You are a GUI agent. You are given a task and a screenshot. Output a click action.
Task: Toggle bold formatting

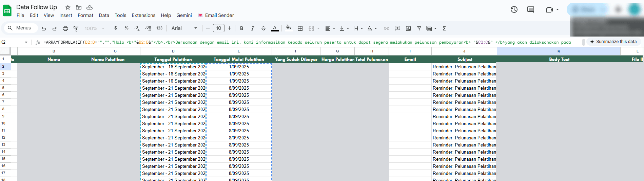pyautogui.click(x=242, y=28)
